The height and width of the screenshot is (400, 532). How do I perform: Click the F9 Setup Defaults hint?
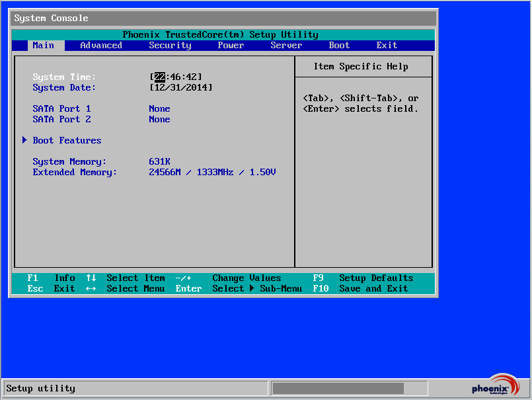click(x=363, y=278)
